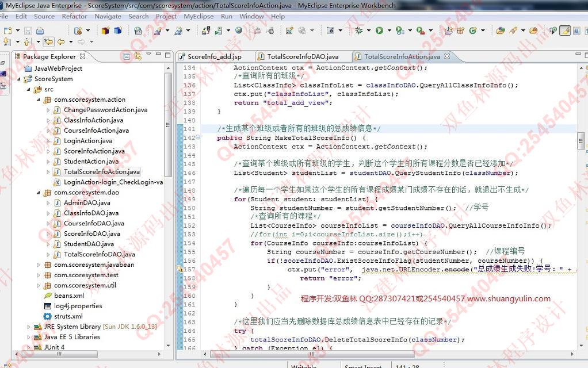
Task: Click the Previous Annotation up arrow icon
Action: click(x=28, y=41)
